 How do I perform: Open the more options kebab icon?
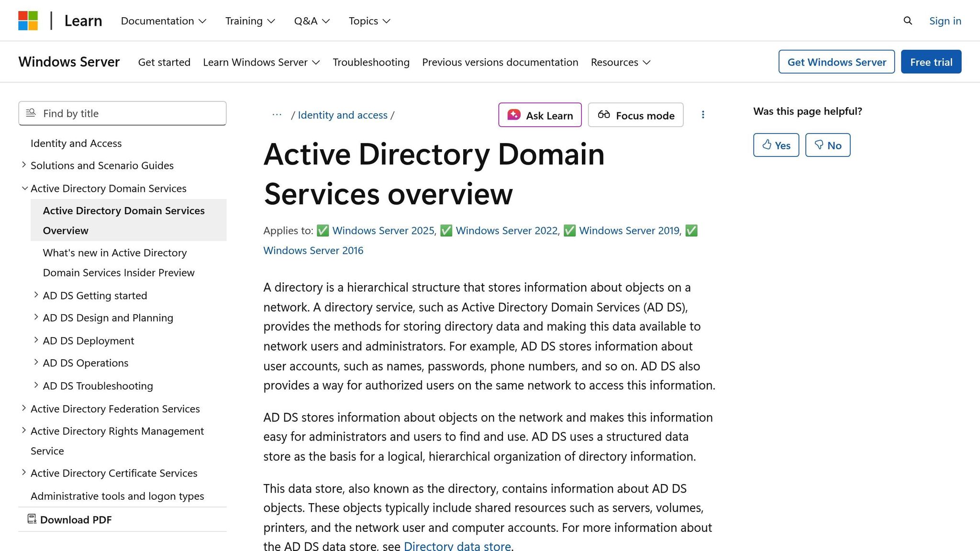[x=703, y=115]
